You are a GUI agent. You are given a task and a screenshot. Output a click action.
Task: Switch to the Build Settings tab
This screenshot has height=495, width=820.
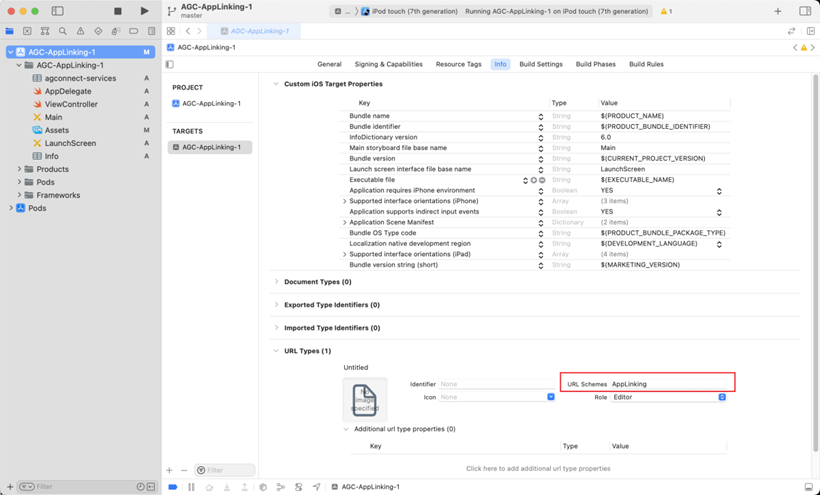(541, 64)
